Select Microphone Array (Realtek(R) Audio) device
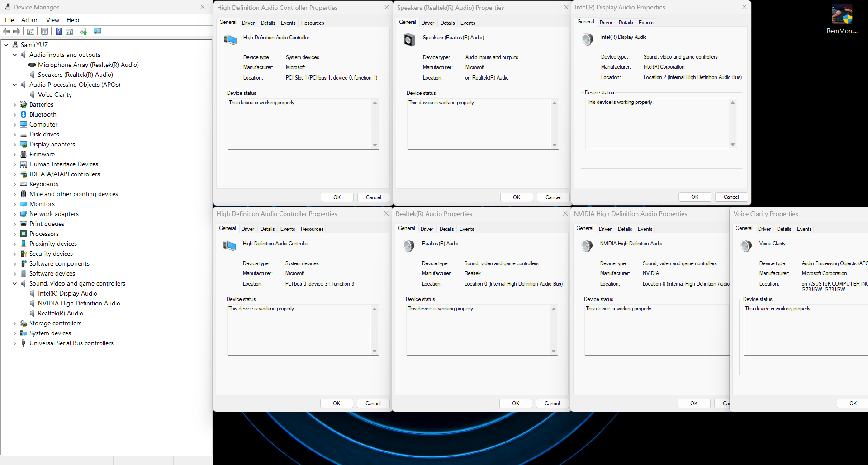 coord(88,65)
